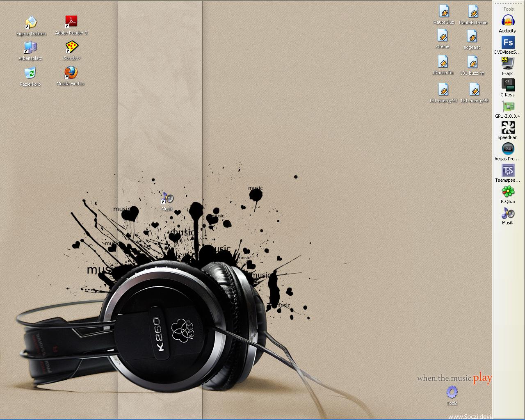Open SpeedFan fan icon
This screenshot has height=420, width=525.
coord(508,128)
